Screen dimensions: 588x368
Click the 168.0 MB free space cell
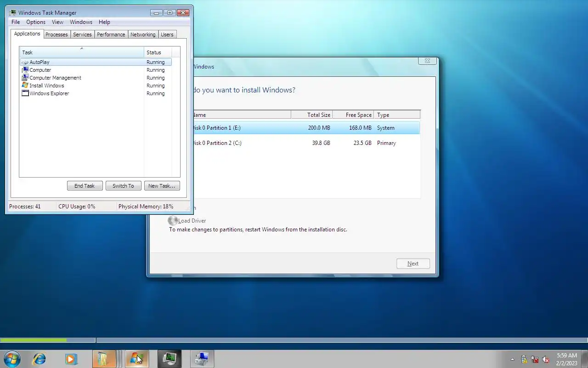pos(360,128)
